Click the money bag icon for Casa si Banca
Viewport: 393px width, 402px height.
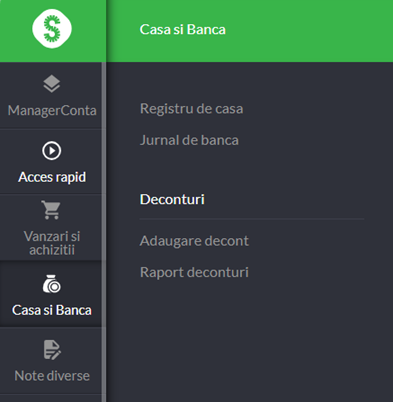click(52, 284)
